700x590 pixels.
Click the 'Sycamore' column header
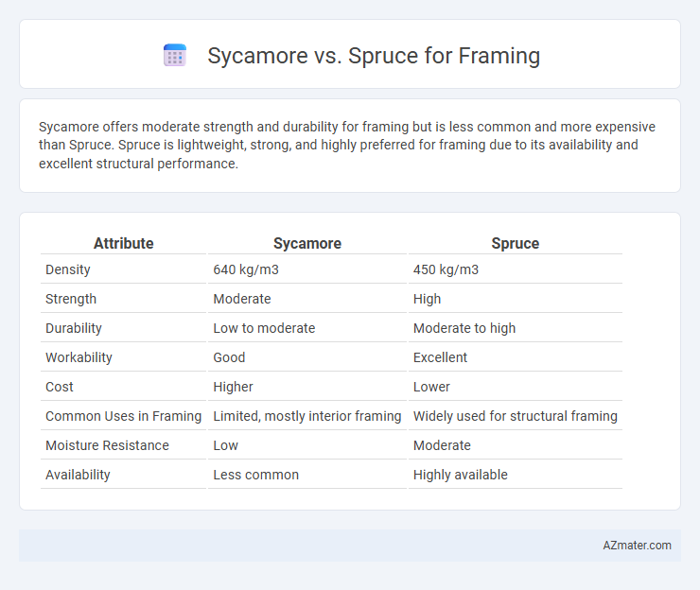coord(307,243)
